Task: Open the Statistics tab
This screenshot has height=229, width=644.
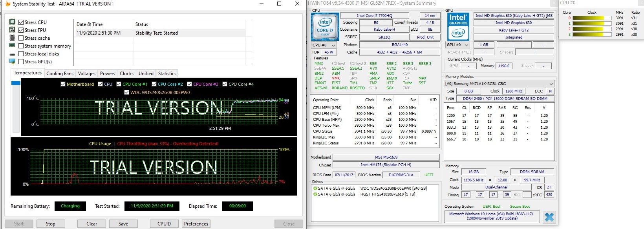Action: [167, 74]
